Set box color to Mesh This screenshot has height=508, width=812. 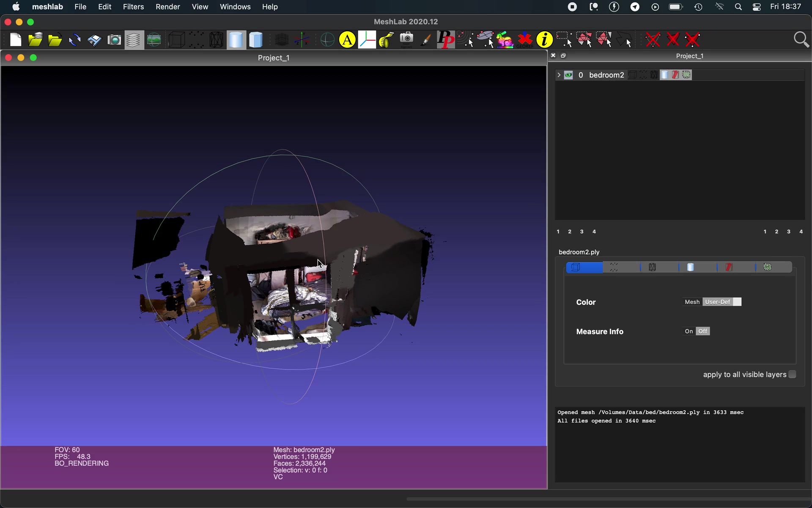[x=692, y=302]
